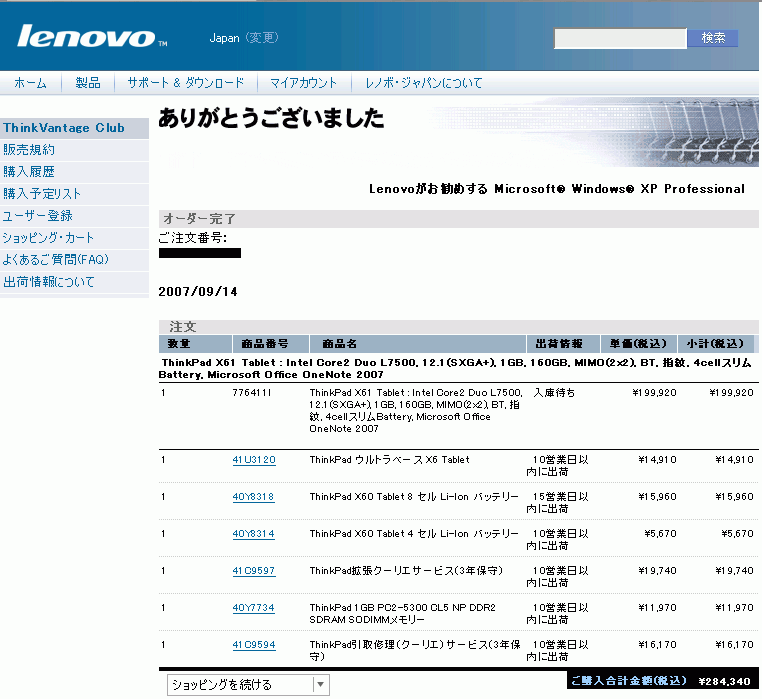Click the 検索 search button

[713, 38]
